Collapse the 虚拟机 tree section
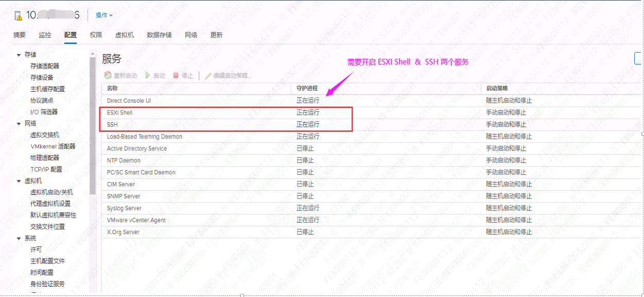This screenshot has height=297, width=644. pyautogui.click(x=19, y=181)
